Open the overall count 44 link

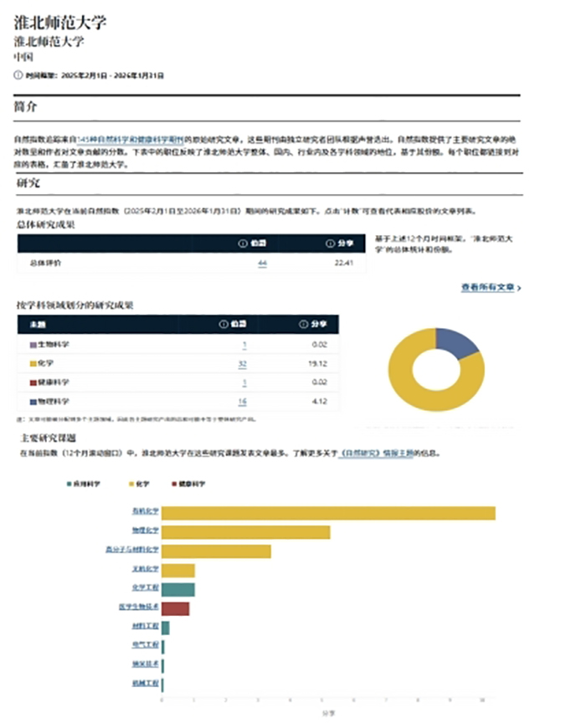point(262,264)
